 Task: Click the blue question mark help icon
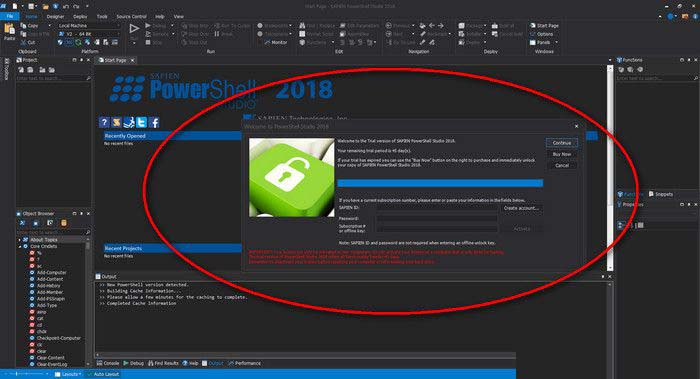coord(104,122)
